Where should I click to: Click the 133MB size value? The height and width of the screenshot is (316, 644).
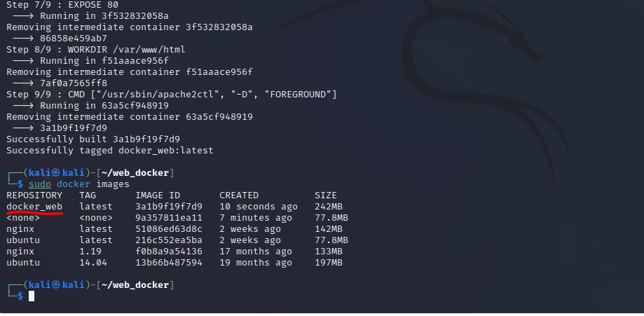(x=329, y=251)
